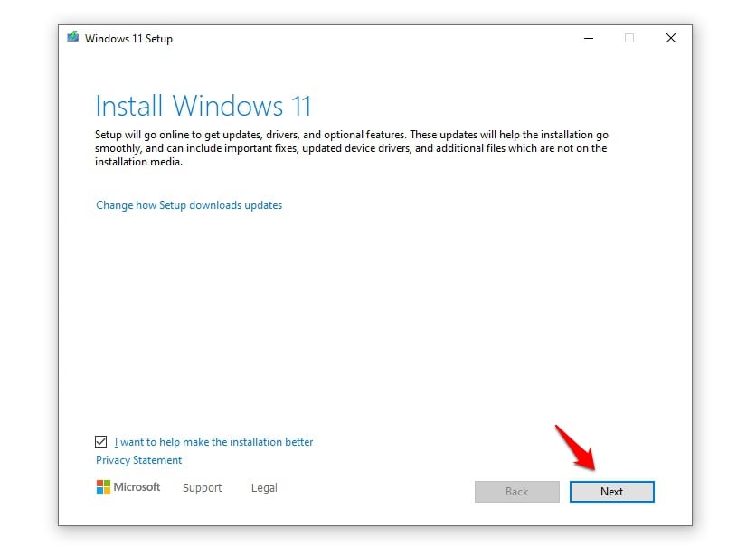Screen dimensions: 756x556
Task: Click the Windows 11 Setup title text
Action: (128, 39)
